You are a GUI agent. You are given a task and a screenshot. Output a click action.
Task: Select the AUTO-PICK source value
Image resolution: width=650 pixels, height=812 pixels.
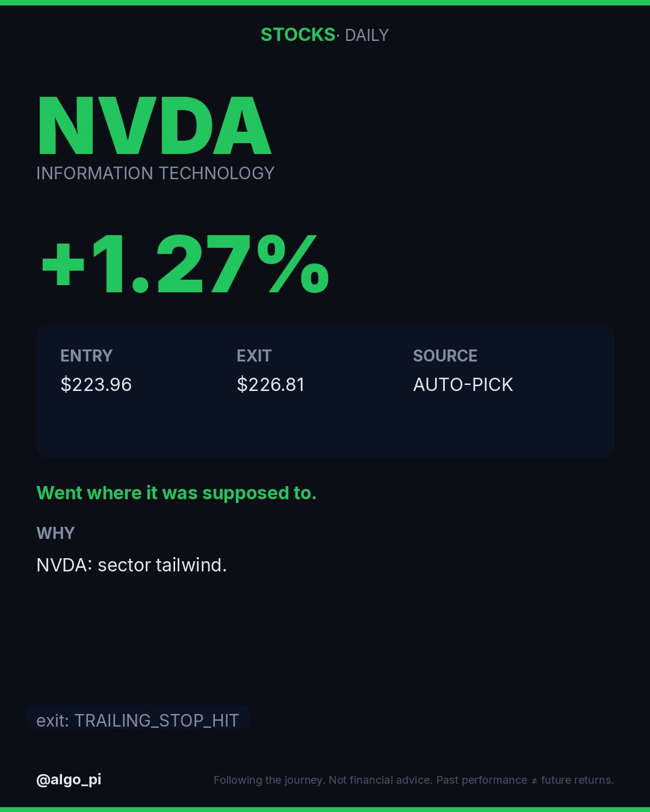463,384
